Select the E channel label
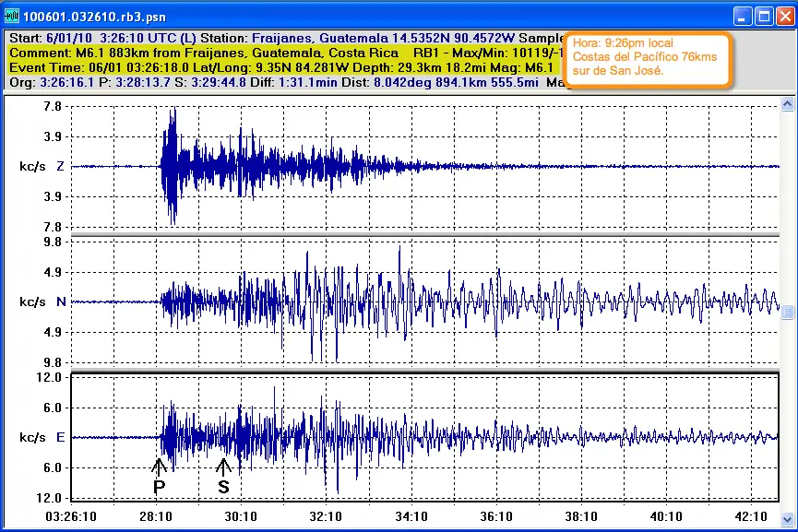 tap(61, 437)
